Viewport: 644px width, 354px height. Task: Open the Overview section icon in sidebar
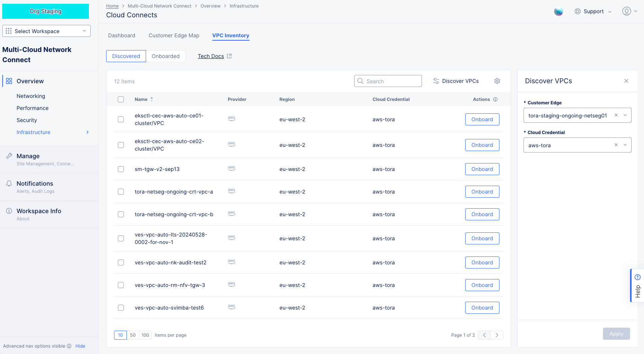click(x=9, y=81)
